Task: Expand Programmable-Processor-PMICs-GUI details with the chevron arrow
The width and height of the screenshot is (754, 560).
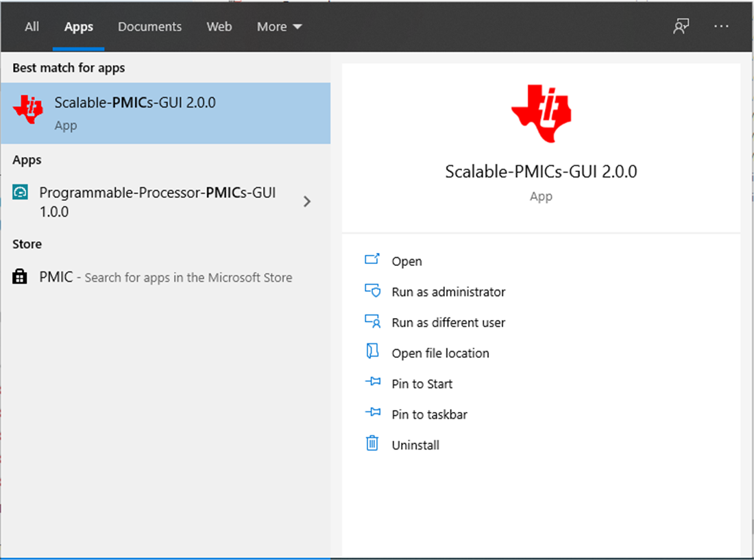Action: click(x=307, y=202)
